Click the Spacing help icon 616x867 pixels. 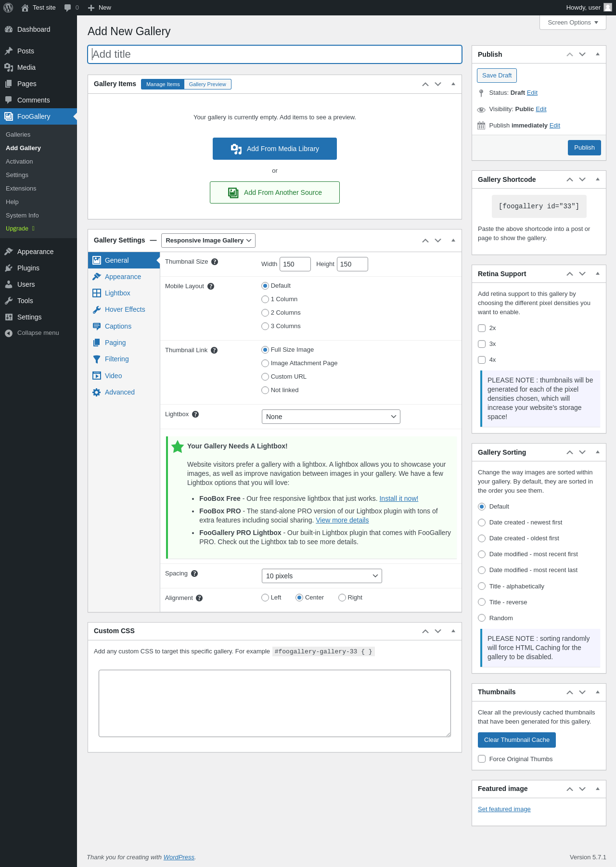pyautogui.click(x=194, y=574)
